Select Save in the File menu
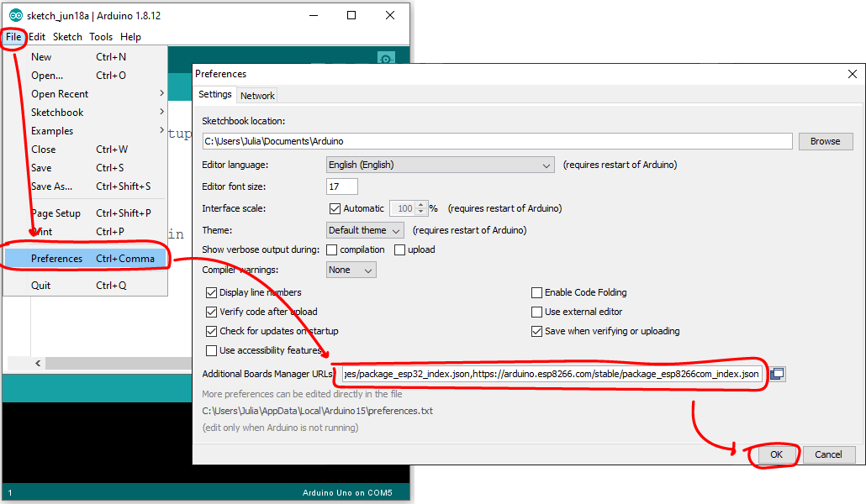Screen dimensions: 866x504 point(86,168)
